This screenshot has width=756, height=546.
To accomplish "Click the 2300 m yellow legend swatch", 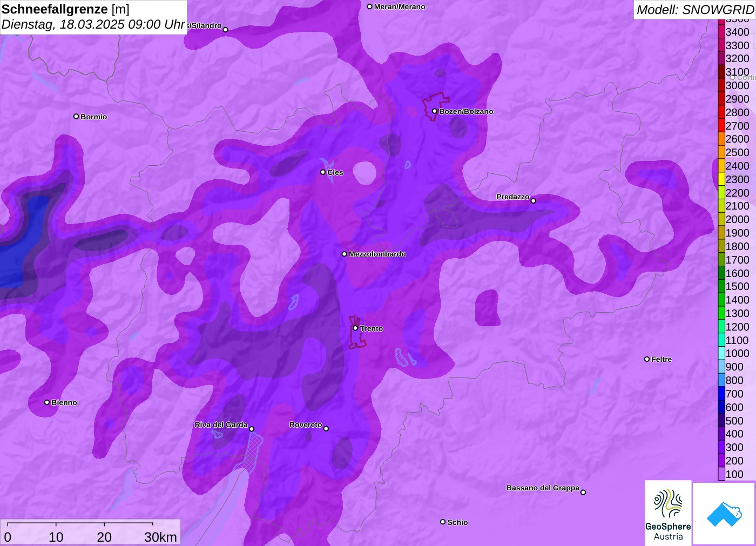I will [x=721, y=179].
